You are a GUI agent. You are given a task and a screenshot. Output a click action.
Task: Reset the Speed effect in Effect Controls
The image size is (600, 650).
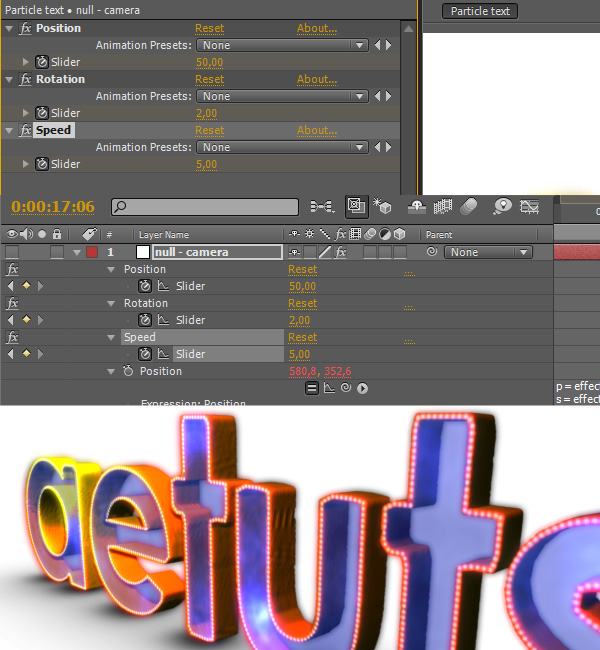[x=209, y=130]
